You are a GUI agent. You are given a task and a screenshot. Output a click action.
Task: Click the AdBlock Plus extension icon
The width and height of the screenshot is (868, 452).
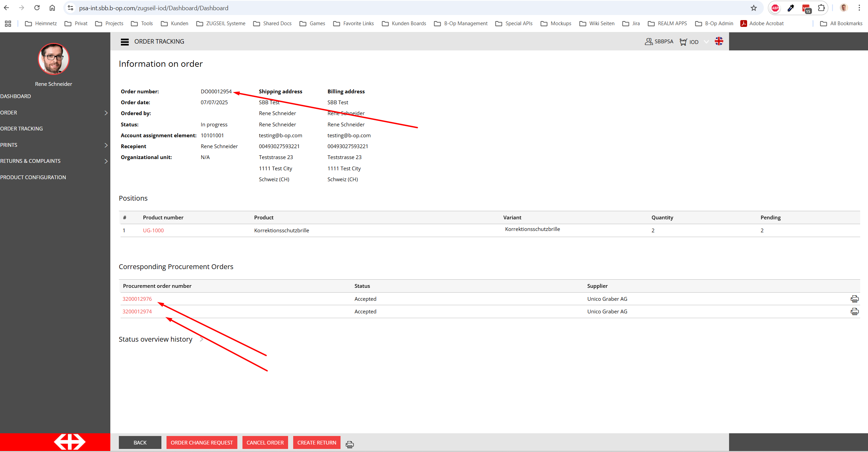pyautogui.click(x=775, y=8)
